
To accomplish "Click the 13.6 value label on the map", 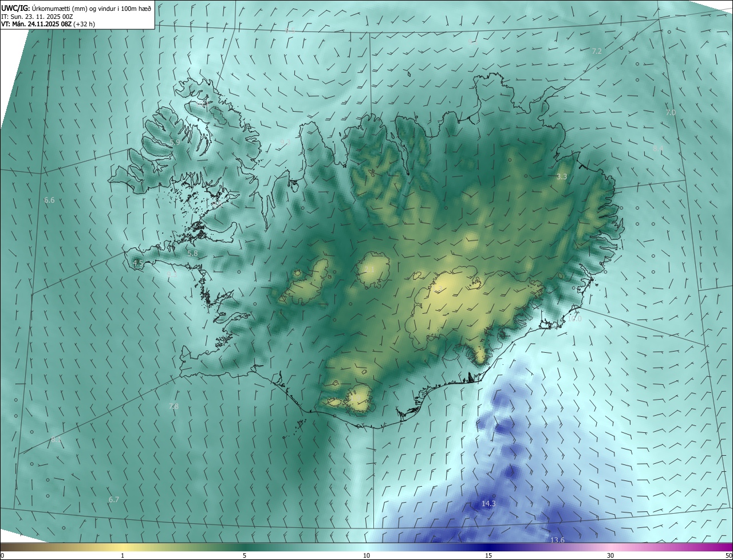I will pos(557,540).
